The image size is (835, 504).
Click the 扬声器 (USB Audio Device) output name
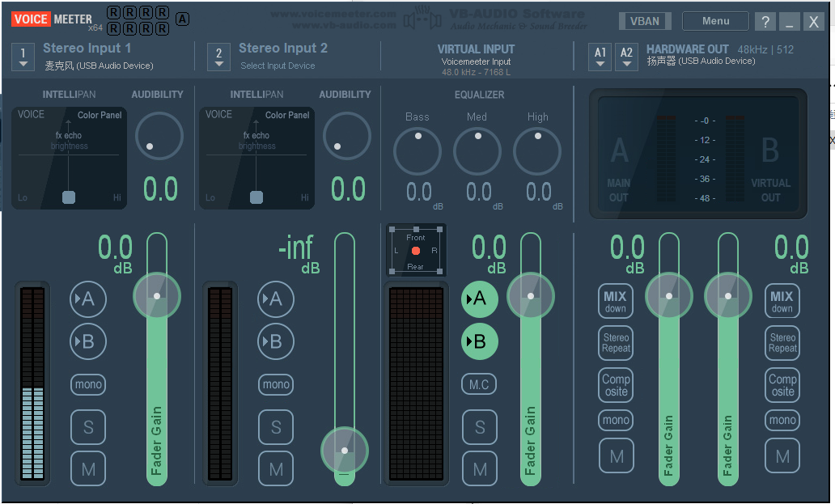701,61
